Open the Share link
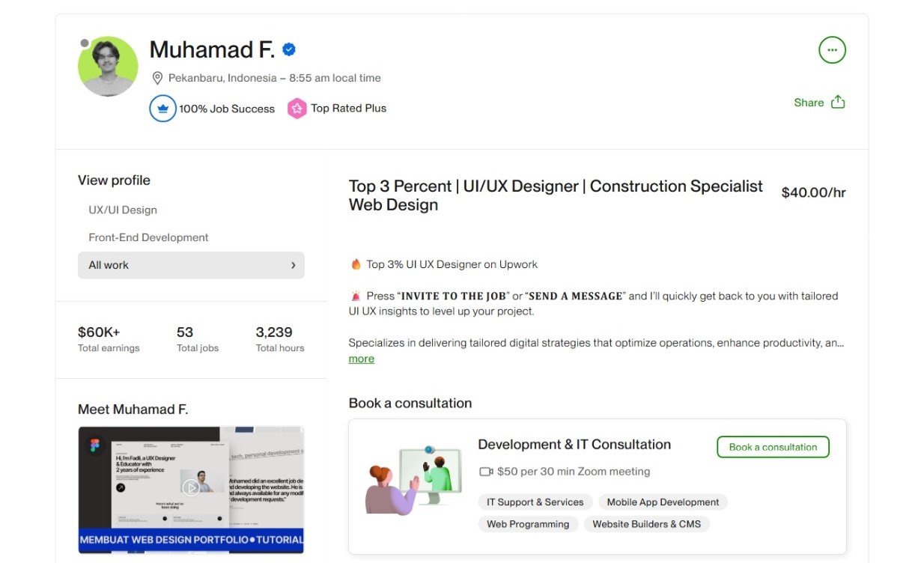924x563 pixels. coord(809,102)
